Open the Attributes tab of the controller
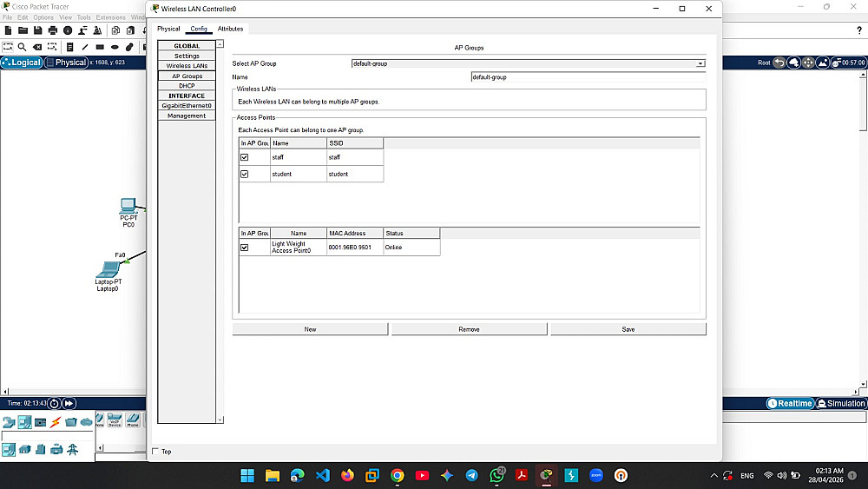The width and height of the screenshot is (868, 489). 230,29
